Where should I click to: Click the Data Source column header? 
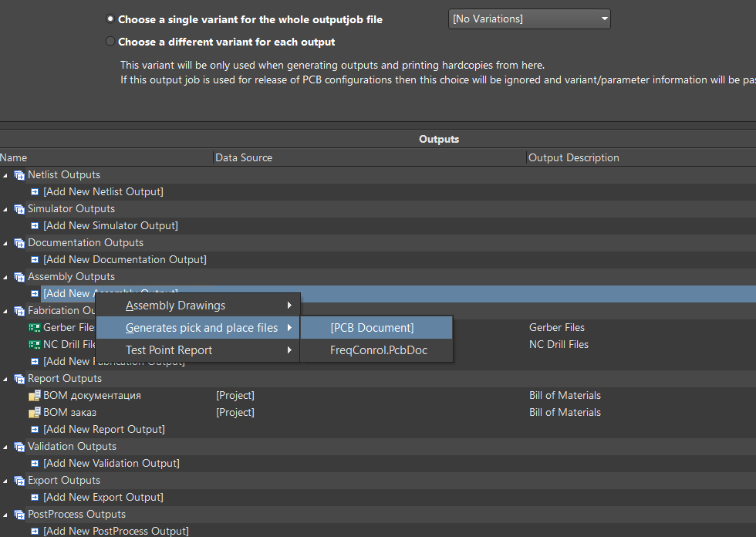pyautogui.click(x=244, y=157)
